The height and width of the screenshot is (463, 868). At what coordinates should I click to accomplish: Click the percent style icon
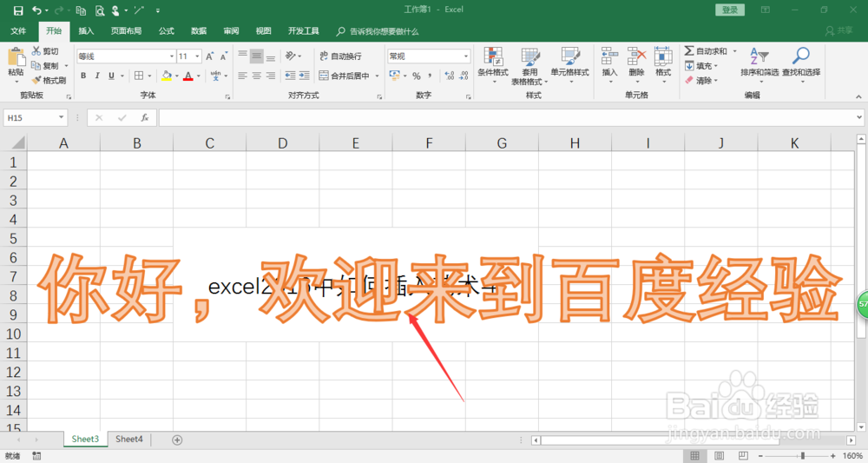point(417,76)
